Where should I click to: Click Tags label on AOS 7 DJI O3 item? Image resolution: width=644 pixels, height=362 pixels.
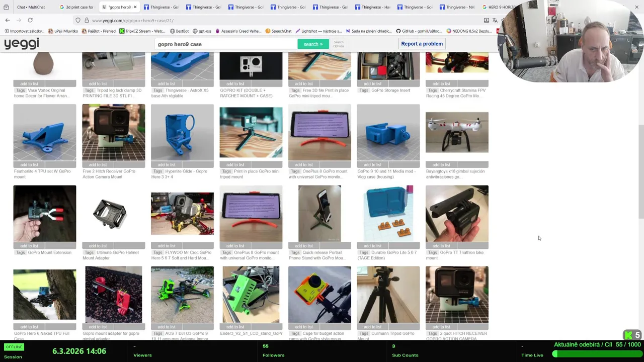157,333
